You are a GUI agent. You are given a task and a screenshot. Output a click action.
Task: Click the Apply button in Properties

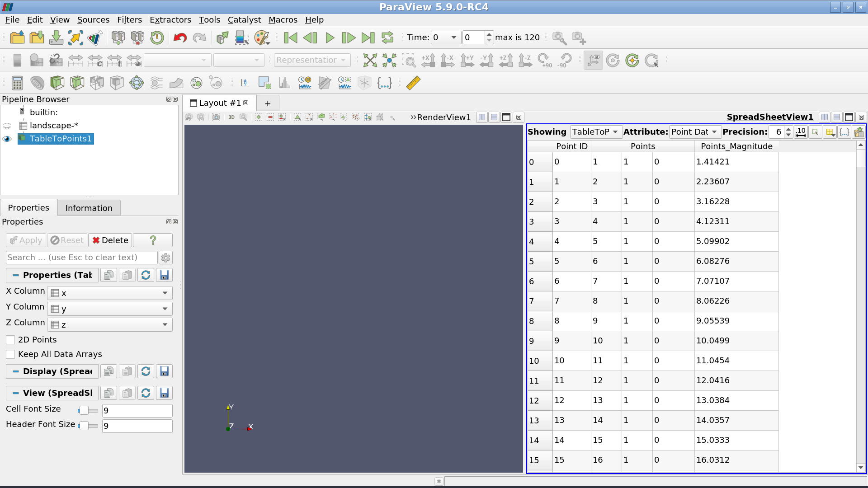pyautogui.click(x=25, y=240)
